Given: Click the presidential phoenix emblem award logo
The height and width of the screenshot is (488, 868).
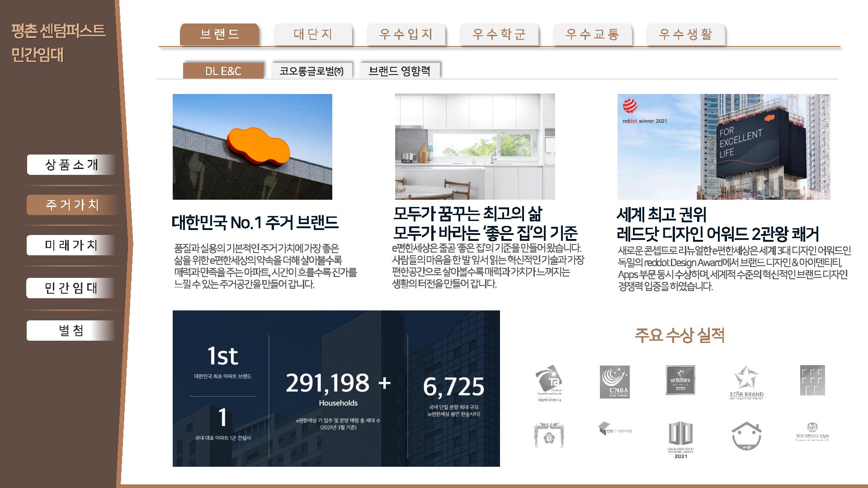Looking at the screenshot, I should tap(549, 435).
